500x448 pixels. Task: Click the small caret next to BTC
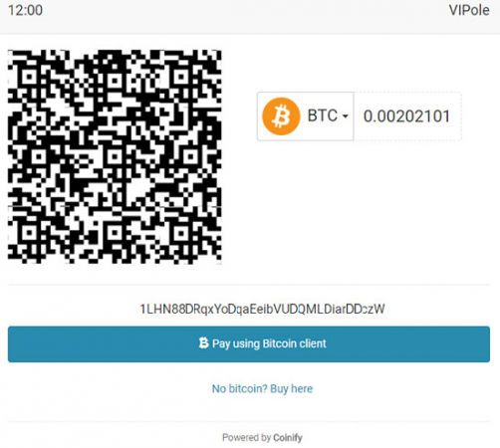[x=346, y=116]
